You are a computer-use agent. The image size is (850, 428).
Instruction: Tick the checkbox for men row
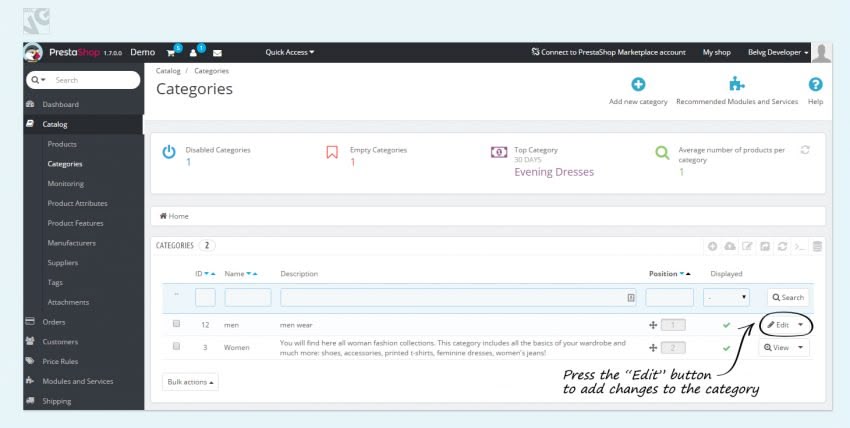click(x=176, y=323)
